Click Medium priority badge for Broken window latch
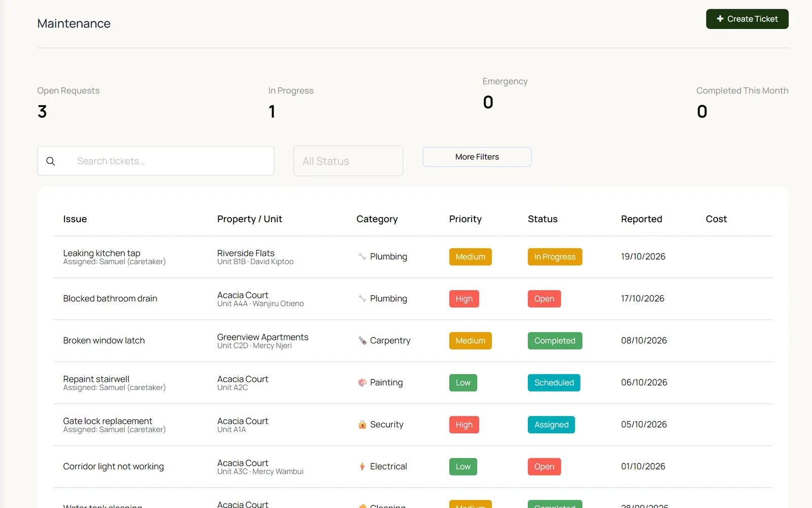The height and width of the screenshot is (508, 812). click(x=470, y=340)
